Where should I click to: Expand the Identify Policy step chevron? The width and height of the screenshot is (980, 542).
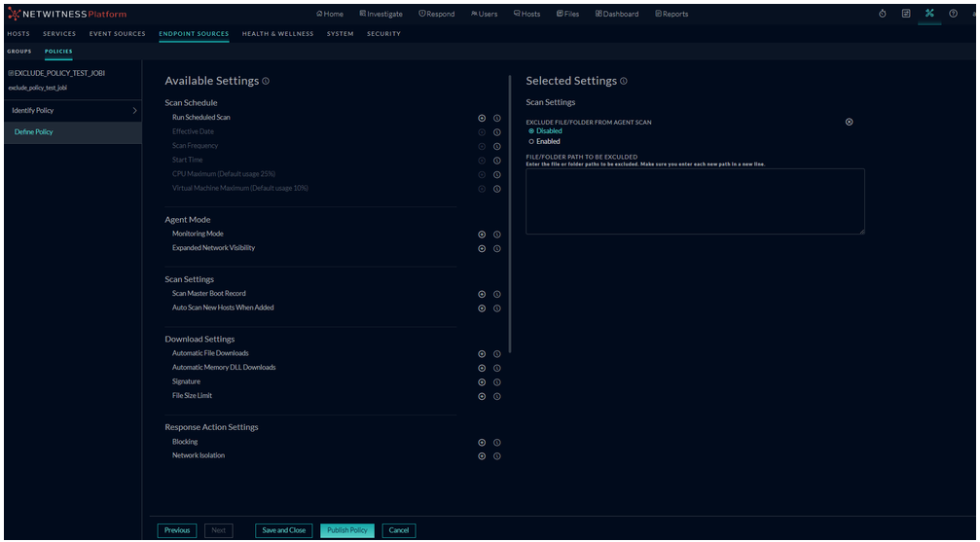coord(134,111)
